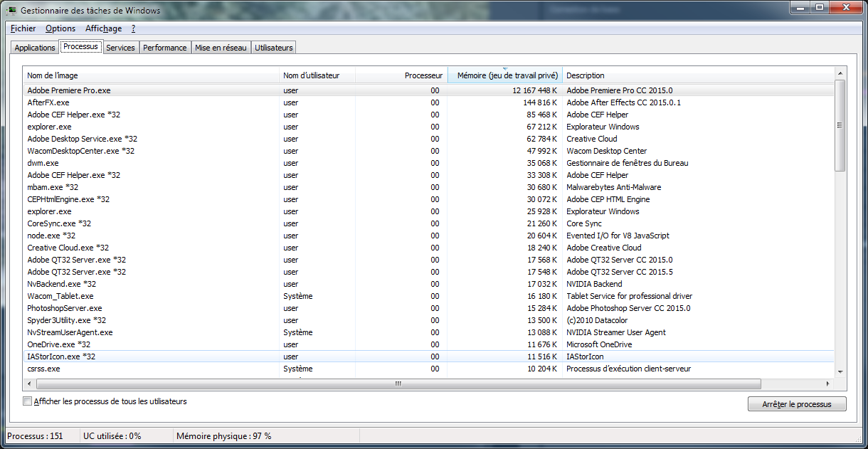Click the Tablet Service for professional driver description
Image resolution: width=868 pixels, height=449 pixels.
[630, 296]
